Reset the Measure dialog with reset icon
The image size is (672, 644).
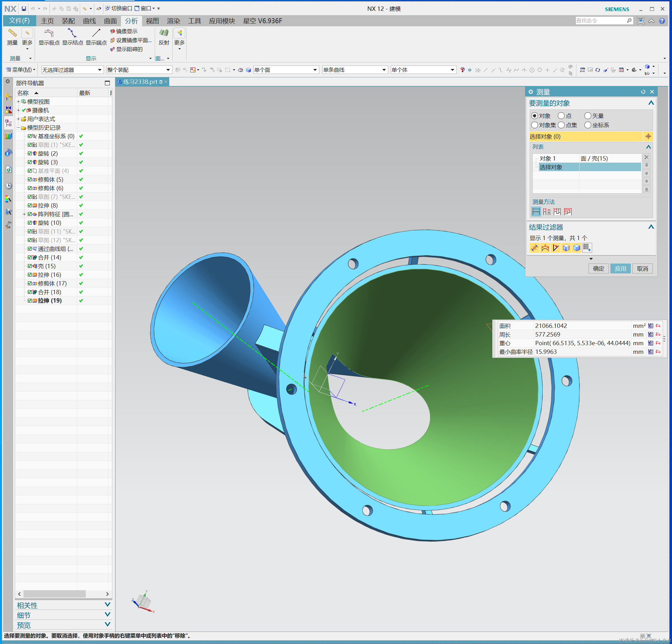tap(643, 92)
